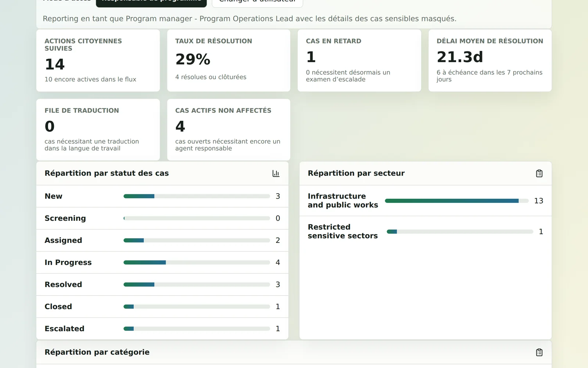
Task: Click the 'Changer d'utilisateur' button
Action: click(x=257, y=2)
